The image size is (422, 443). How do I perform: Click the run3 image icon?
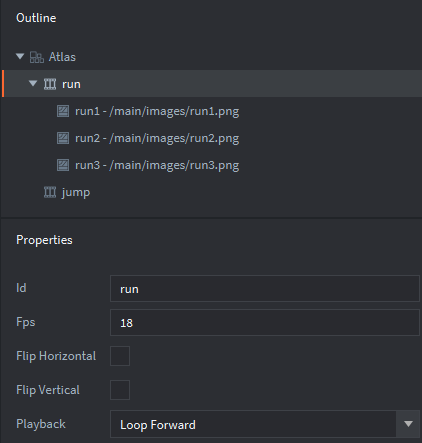pyautogui.click(x=63, y=165)
